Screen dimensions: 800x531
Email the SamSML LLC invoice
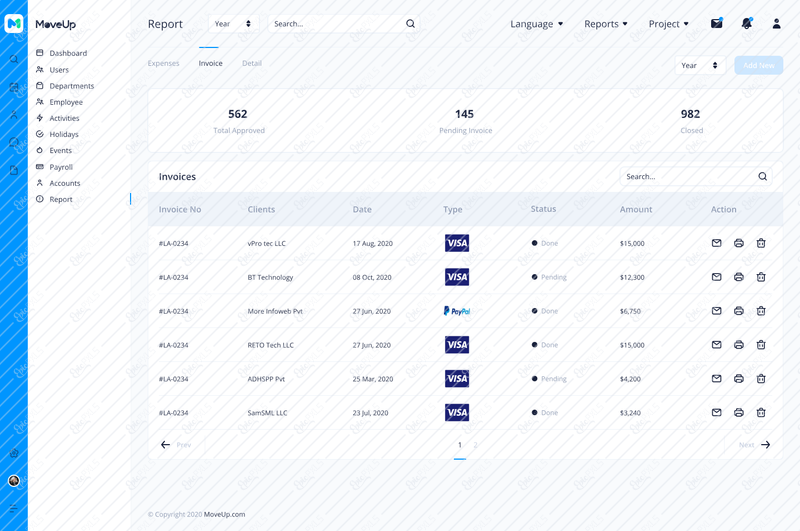point(717,413)
